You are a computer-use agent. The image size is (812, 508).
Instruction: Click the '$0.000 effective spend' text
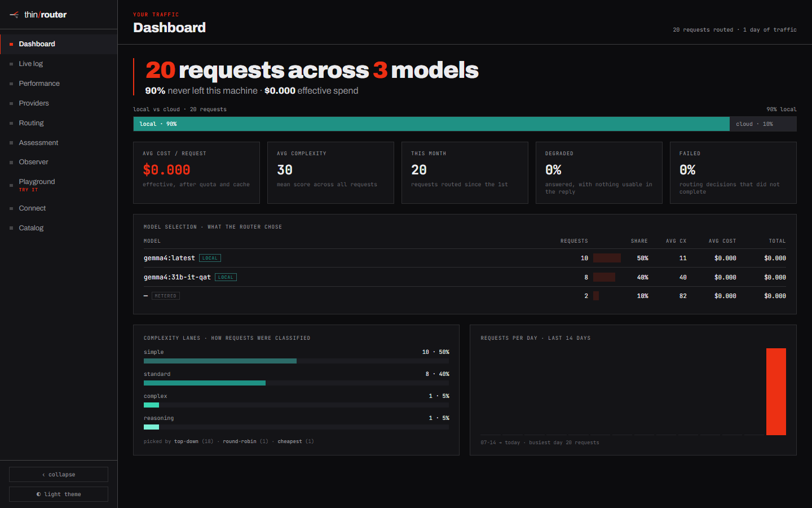311,91
